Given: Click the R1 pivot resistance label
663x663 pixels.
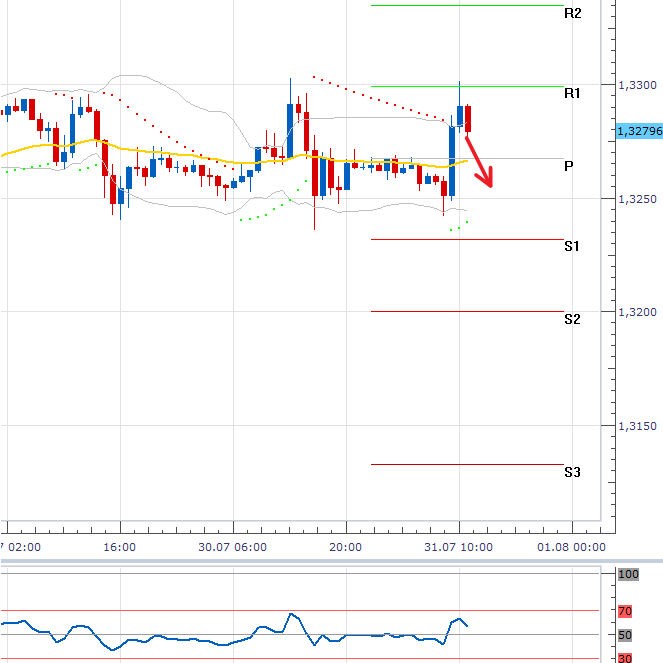Looking at the screenshot, I should coord(572,93).
